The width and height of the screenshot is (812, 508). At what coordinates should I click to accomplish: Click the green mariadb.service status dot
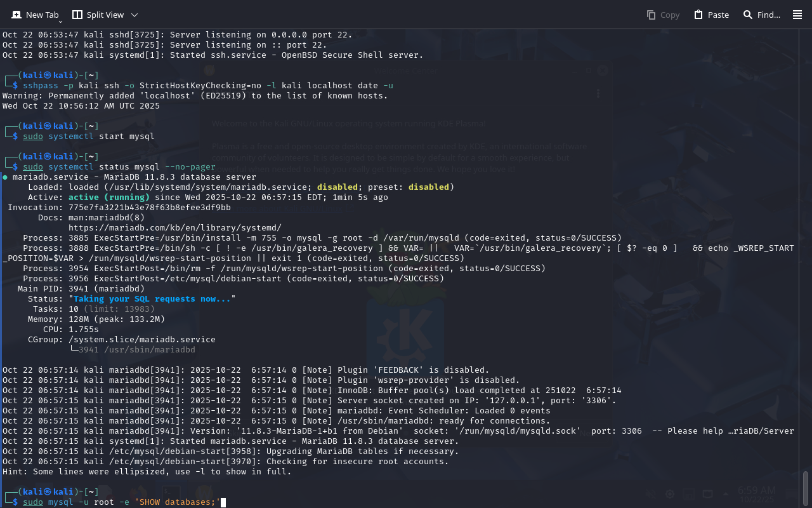[5, 177]
